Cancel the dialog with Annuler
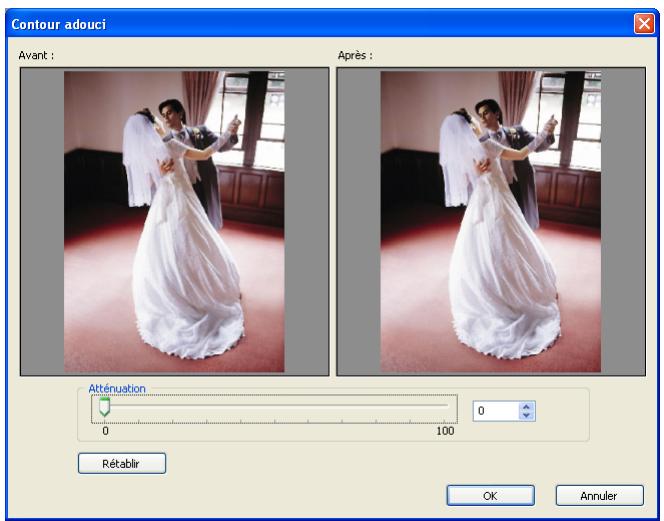Viewport: 664px width, 521px height. tap(600, 496)
